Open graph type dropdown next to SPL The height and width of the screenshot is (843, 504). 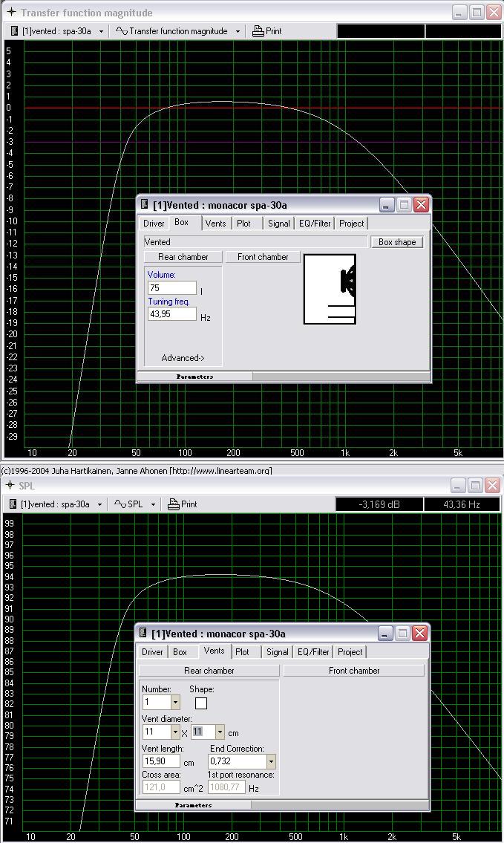click(x=153, y=504)
